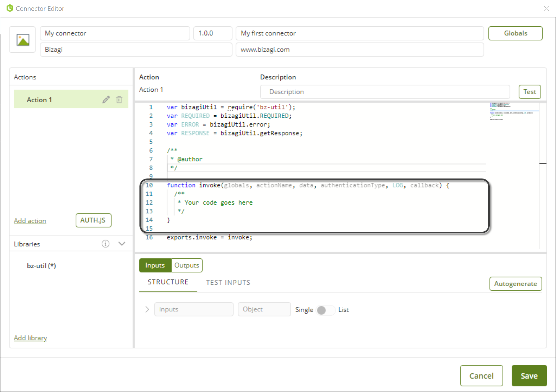Open the TEST INPUTS tab
This screenshot has width=556, height=392.
(x=228, y=282)
